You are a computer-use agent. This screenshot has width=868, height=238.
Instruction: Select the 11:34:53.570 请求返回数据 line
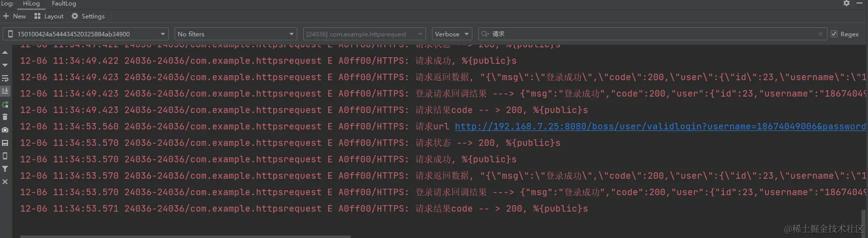443,176
